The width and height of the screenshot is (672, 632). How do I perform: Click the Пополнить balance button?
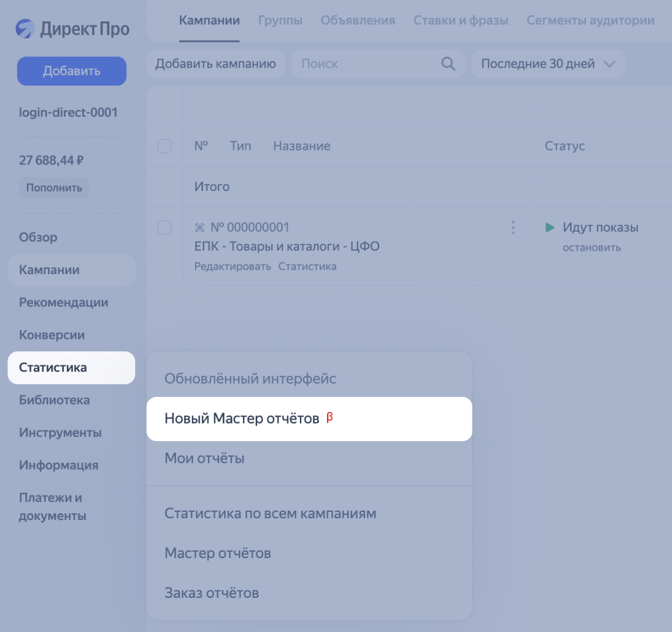[54, 188]
